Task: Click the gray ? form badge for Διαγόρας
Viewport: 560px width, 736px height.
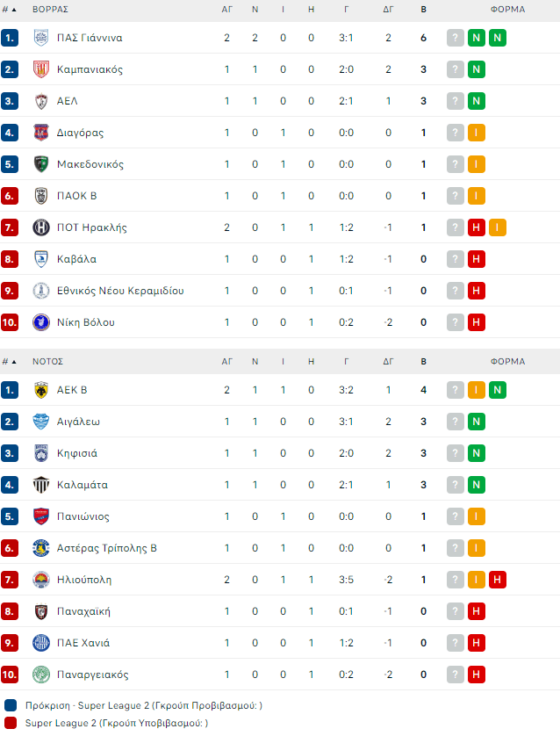Action: (456, 133)
